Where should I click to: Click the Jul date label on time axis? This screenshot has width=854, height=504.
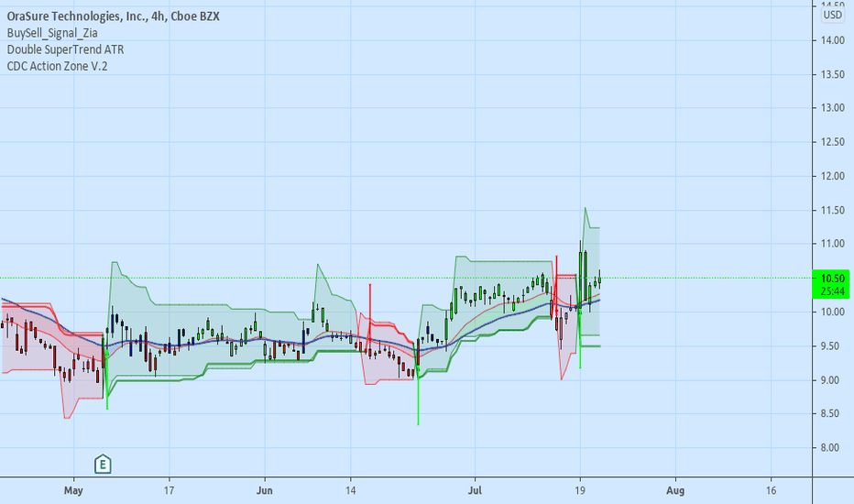pos(475,490)
